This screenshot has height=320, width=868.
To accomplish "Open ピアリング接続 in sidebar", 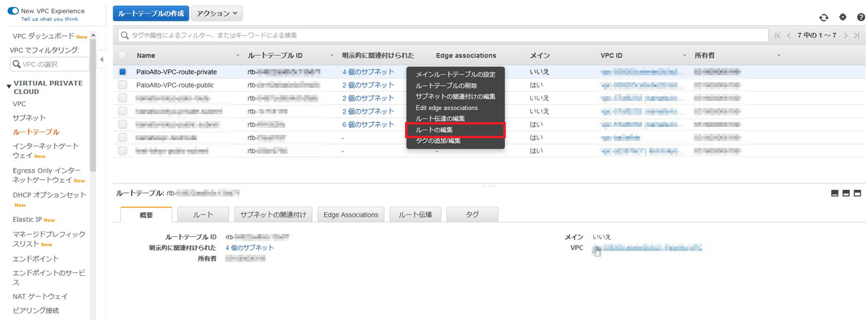I will (35, 311).
